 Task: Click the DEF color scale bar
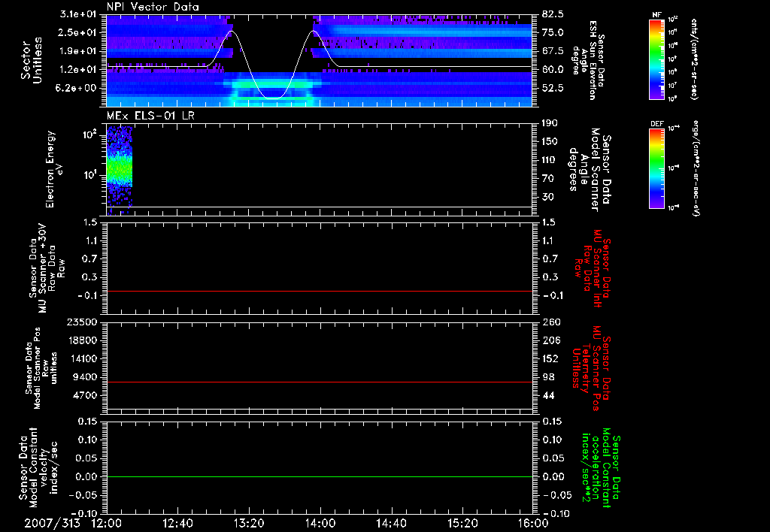tap(656, 168)
